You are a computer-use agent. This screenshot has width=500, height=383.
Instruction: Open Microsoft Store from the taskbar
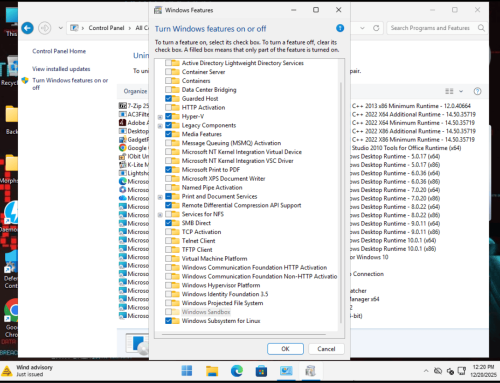click(261, 371)
